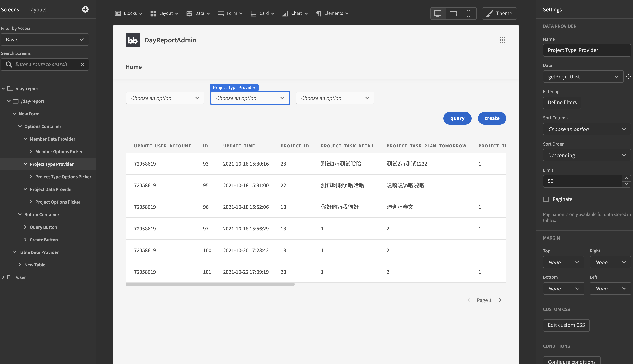
Task: Switch to tablet preview mode
Action: pyautogui.click(x=453, y=13)
